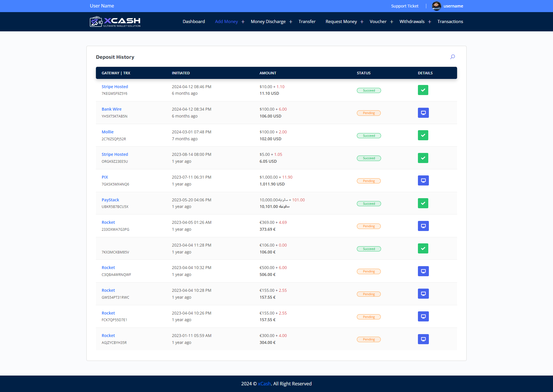Expand the Add Money menu
553x392 pixels.
(226, 21)
